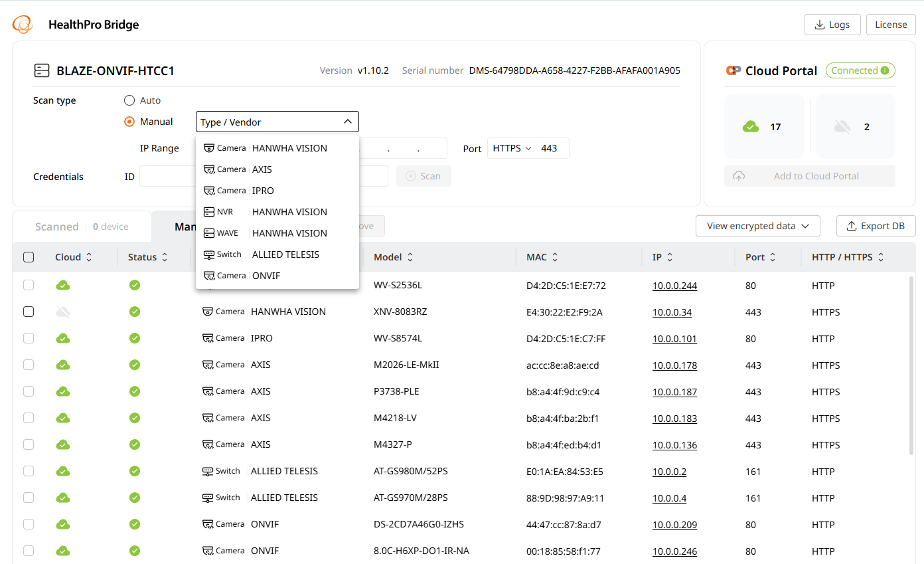Choose Camera ONVIF from dropdown list
The image size is (924, 564).
[x=277, y=276]
